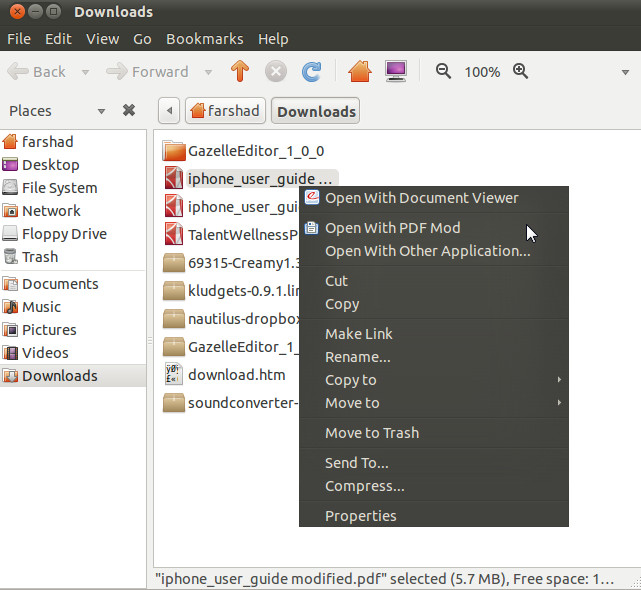The image size is (641, 590).
Task: Expand the toolbar overflow arrow
Action: 625,72
